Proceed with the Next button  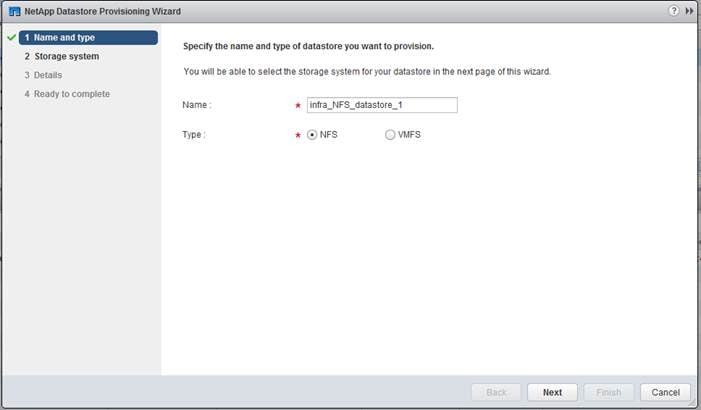coord(552,392)
